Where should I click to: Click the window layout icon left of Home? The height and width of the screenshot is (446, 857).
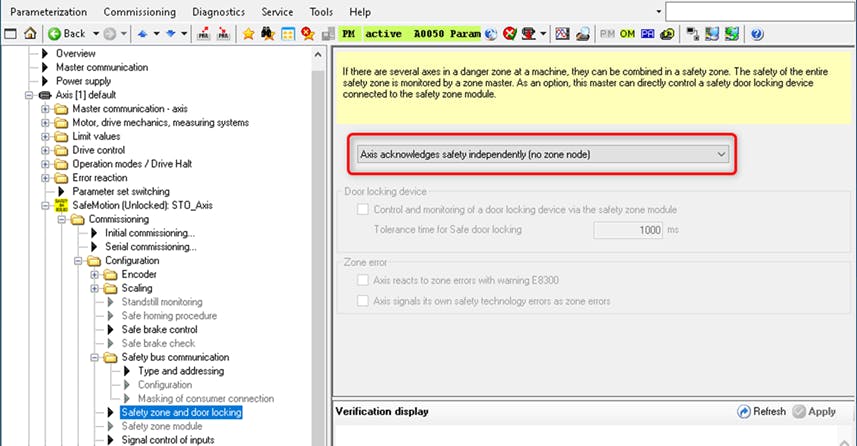[x=10, y=34]
